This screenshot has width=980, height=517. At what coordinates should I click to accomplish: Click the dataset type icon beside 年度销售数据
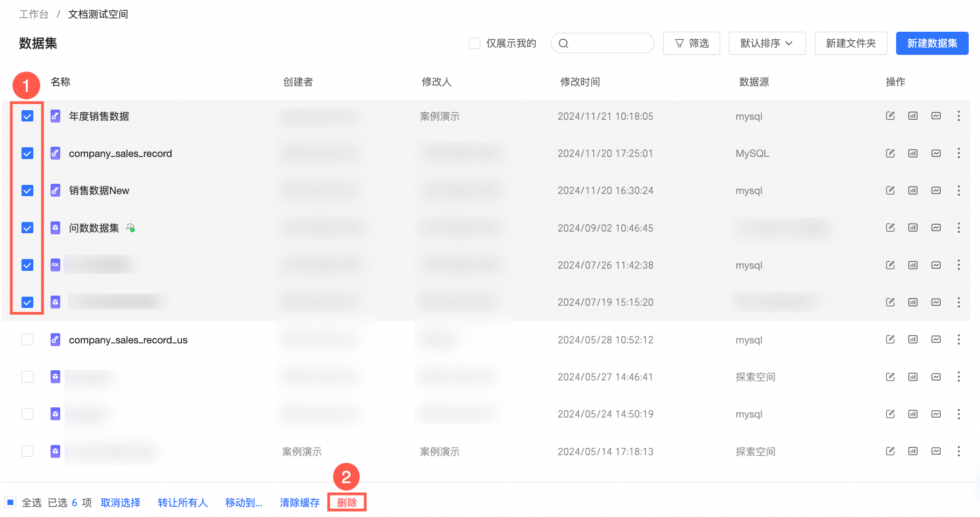[x=55, y=116]
